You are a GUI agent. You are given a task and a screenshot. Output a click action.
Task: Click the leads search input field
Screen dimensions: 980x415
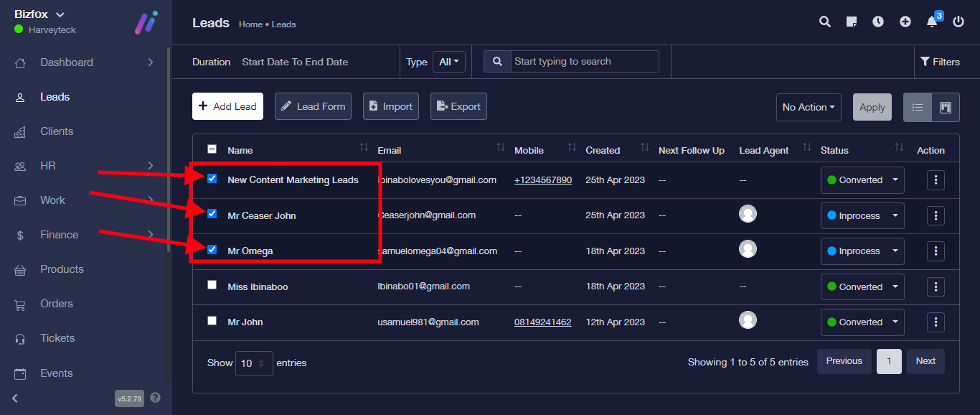tap(584, 62)
